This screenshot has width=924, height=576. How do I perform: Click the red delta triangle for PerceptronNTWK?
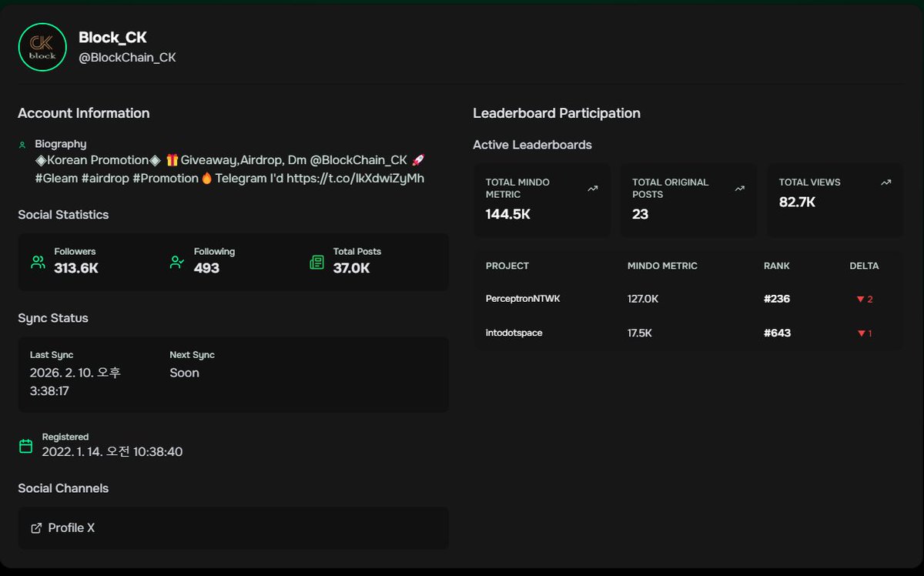[860, 300]
